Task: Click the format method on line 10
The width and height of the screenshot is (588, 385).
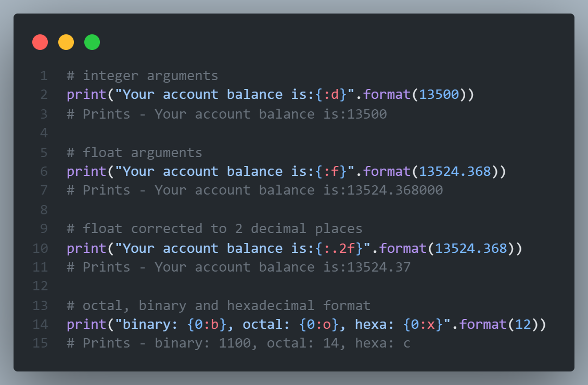Action: tap(403, 249)
